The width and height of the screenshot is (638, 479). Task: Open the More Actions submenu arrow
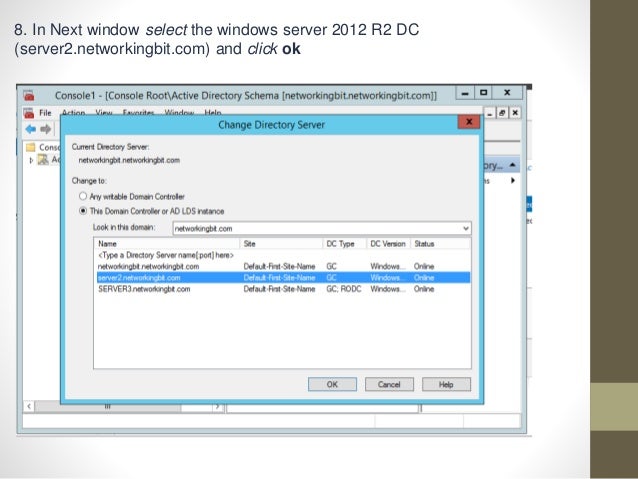(x=513, y=180)
